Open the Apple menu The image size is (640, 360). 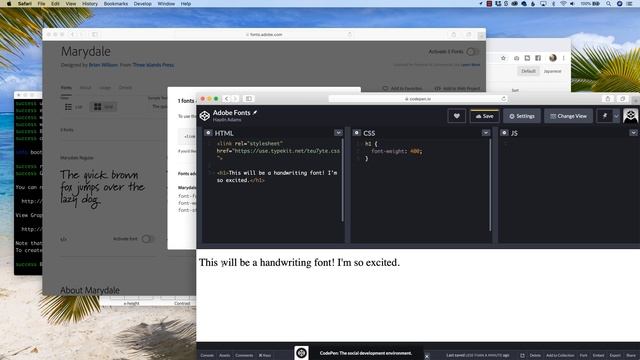click(x=9, y=4)
